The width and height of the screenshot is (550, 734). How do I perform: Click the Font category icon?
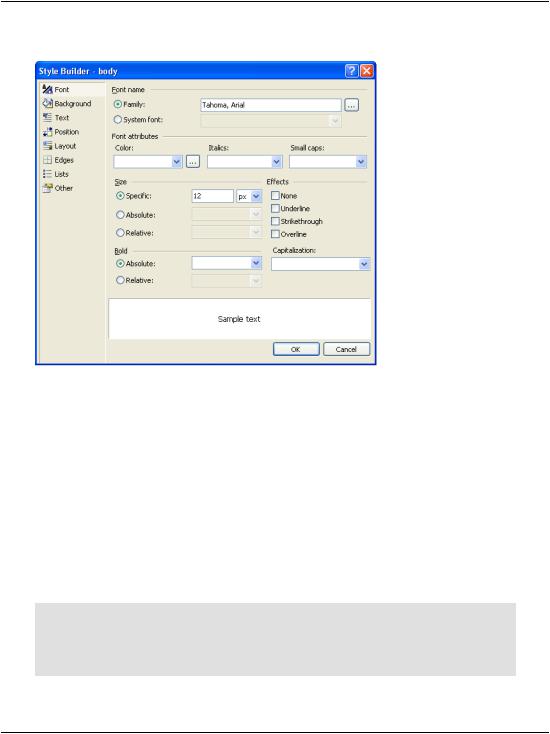(47, 89)
